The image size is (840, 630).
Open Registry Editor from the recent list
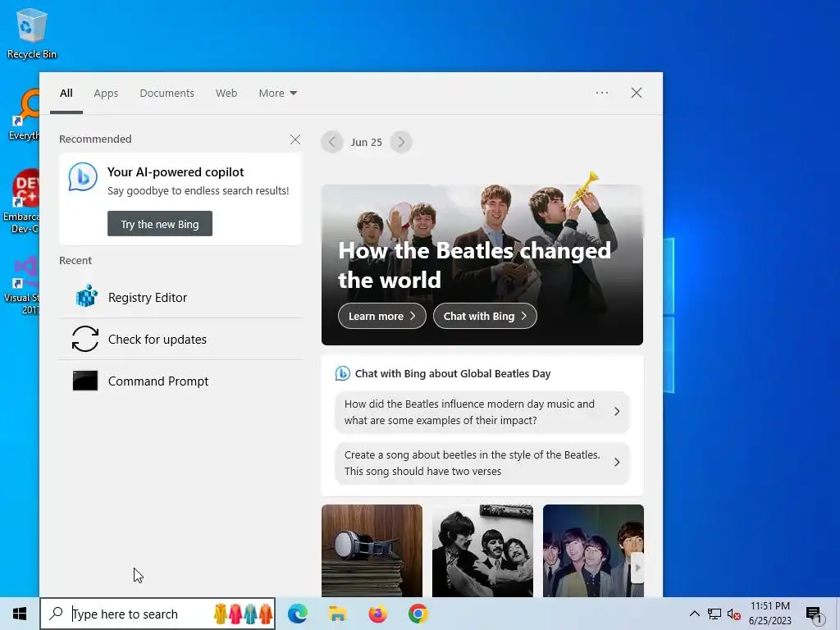coord(180,297)
